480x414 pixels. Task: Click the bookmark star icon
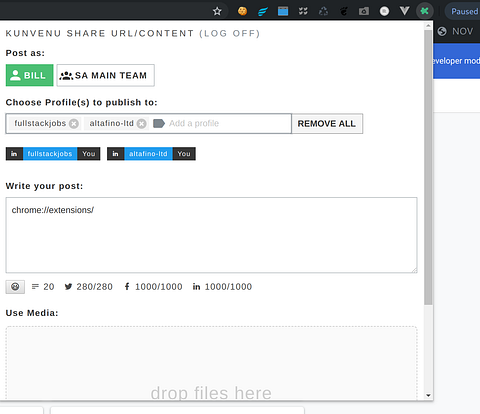coord(217,11)
